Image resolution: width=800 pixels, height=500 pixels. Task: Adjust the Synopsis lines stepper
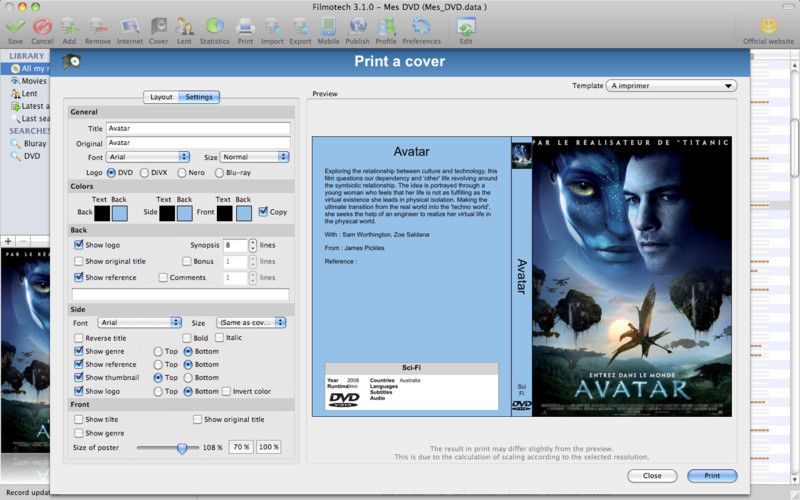click(253, 245)
